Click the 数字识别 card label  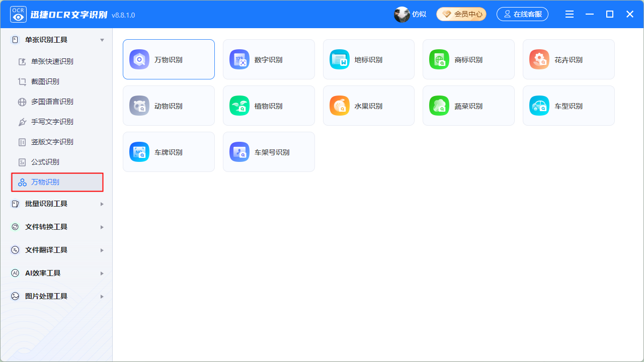coord(269,60)
